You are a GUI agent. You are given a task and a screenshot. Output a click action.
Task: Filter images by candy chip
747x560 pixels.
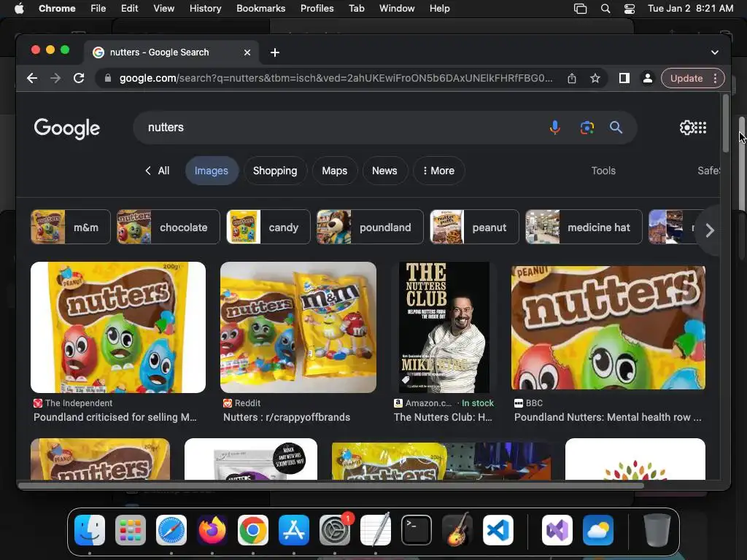(268, 227)
